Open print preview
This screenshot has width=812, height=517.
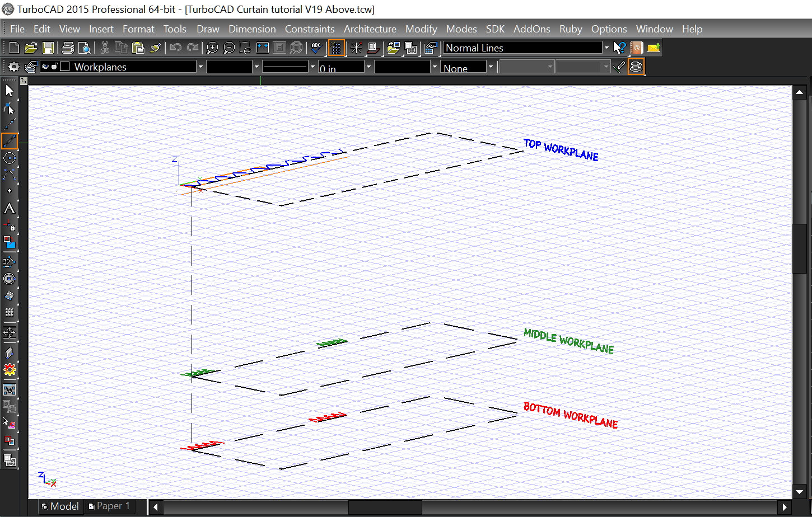click(84, 48)
